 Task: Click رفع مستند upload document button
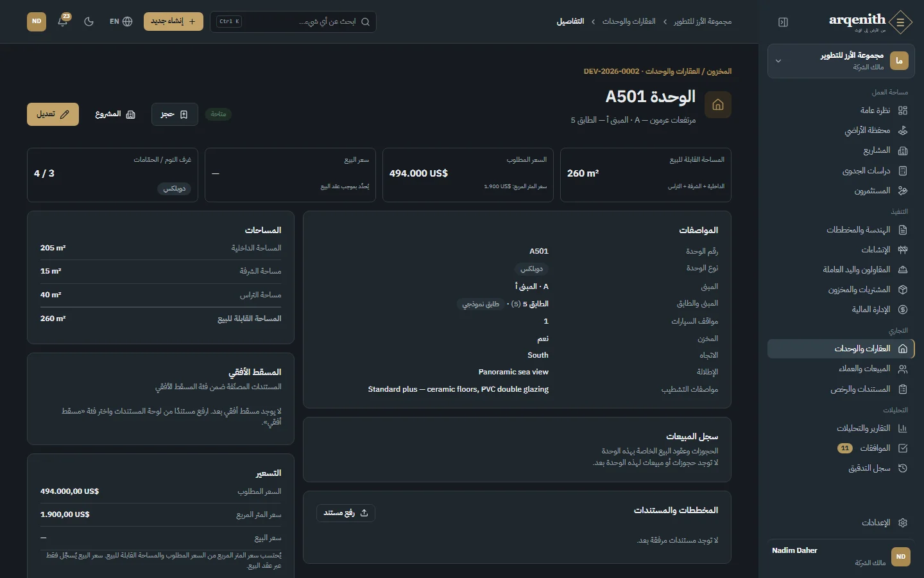[x=346, y=512]
